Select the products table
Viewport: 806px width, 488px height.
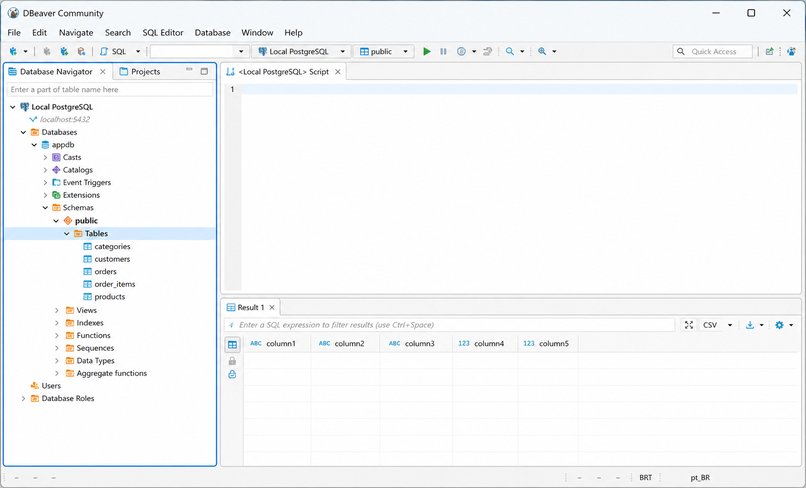pyautogui.click(x=109, y=297)
